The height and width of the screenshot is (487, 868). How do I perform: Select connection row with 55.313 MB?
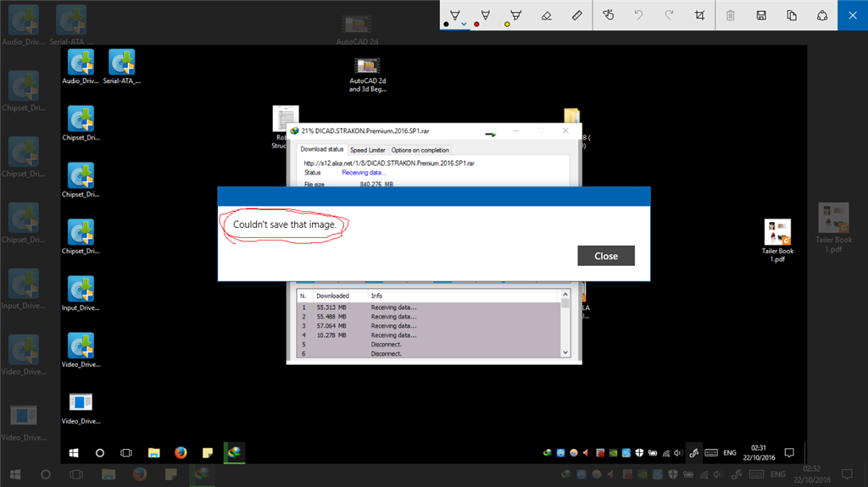pos(429,307)
